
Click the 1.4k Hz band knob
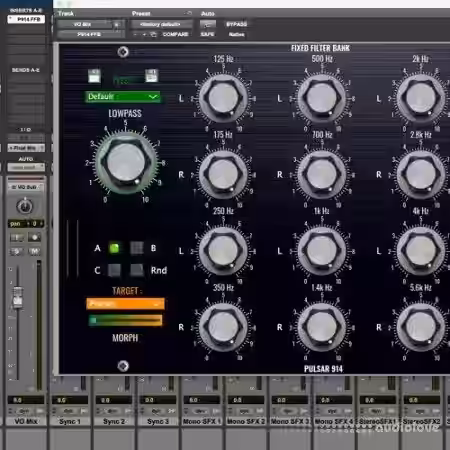tap(322, 327)
